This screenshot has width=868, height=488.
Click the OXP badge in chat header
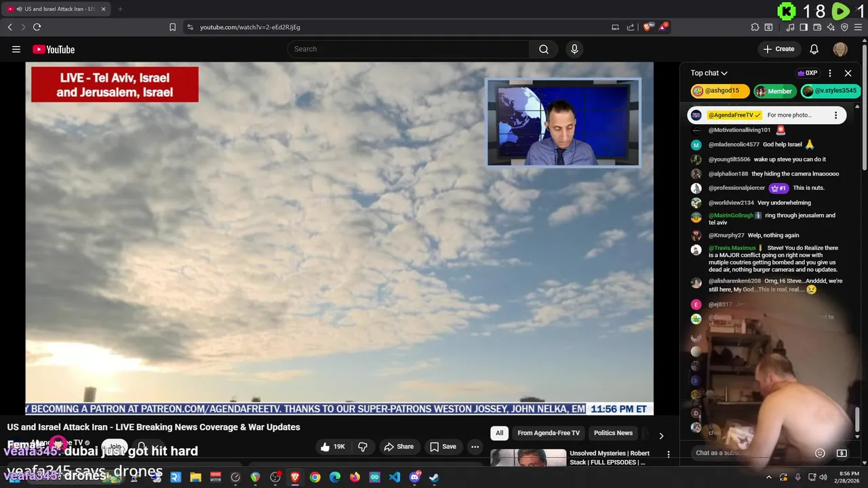point(808,73)
